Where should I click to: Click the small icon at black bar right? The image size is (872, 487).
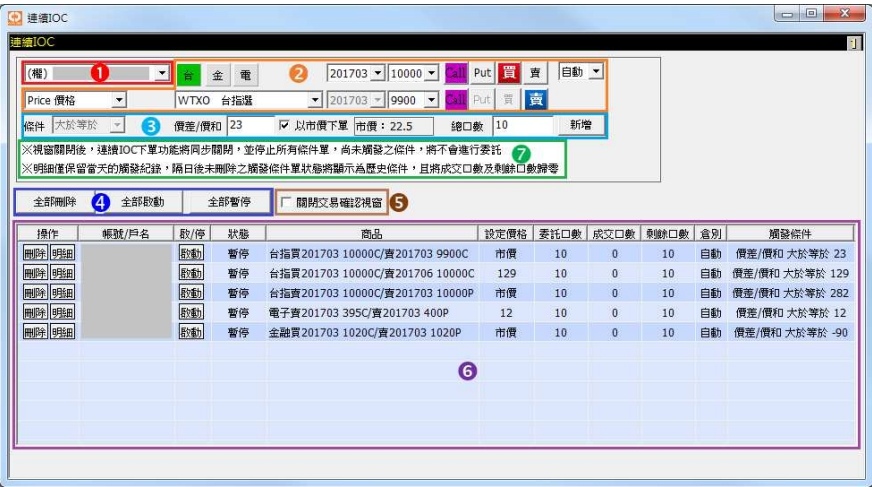point(854,43)
